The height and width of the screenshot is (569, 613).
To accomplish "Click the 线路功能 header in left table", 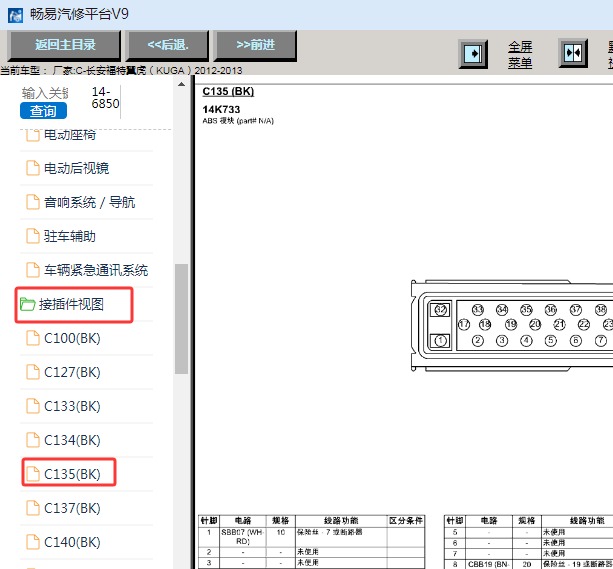I will (x=341, y=521).
